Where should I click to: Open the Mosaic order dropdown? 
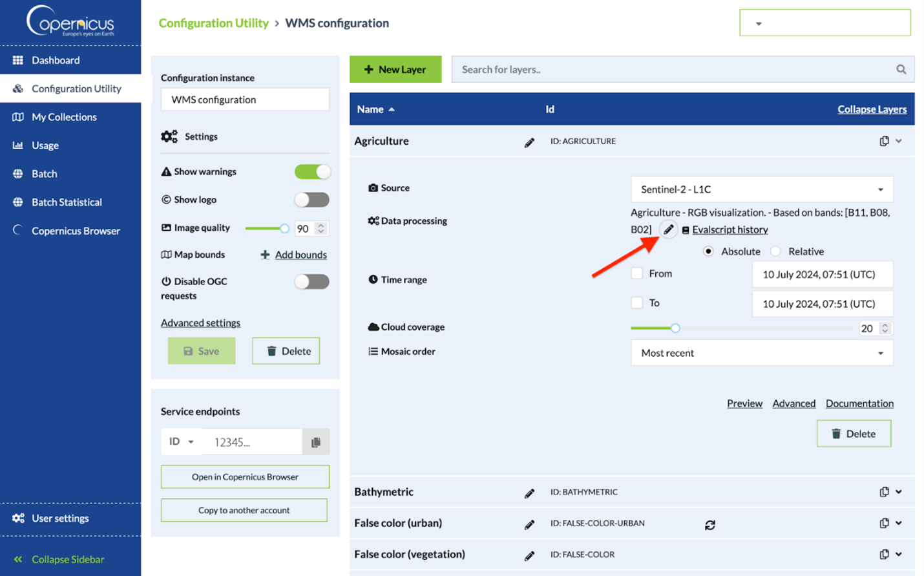761,353
